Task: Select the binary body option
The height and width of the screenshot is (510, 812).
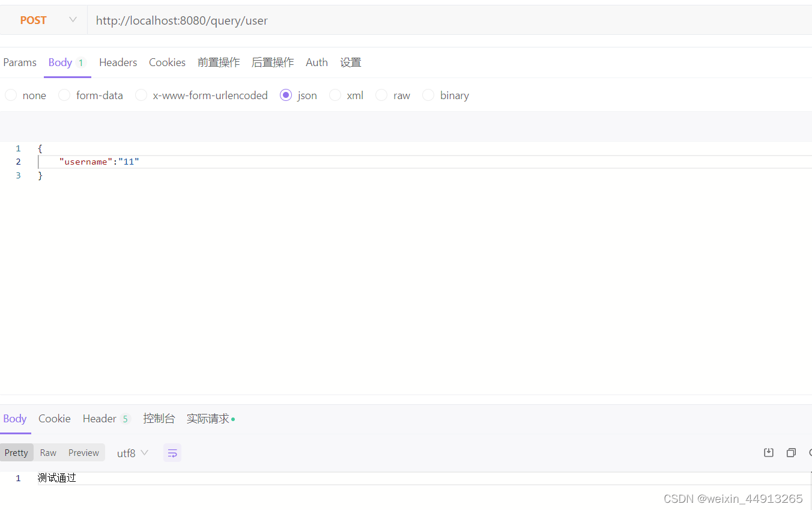Action: pos(428,95)
